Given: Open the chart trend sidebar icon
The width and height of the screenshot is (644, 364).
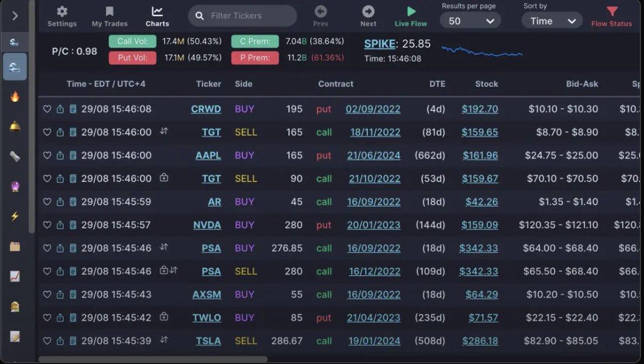Looking at the screenshot, I should pyautogui.click(x=15, y=276).
